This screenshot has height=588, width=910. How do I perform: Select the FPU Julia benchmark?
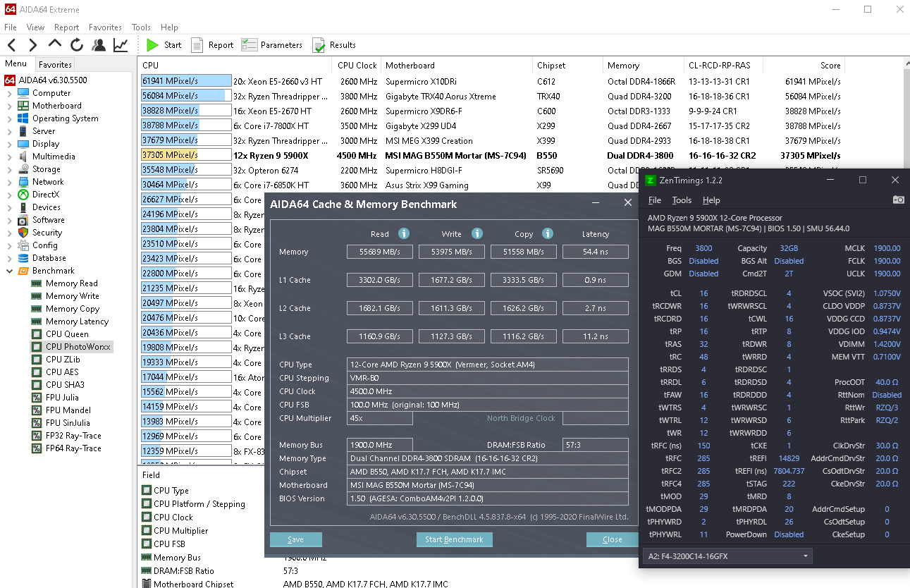coord(62,398)
